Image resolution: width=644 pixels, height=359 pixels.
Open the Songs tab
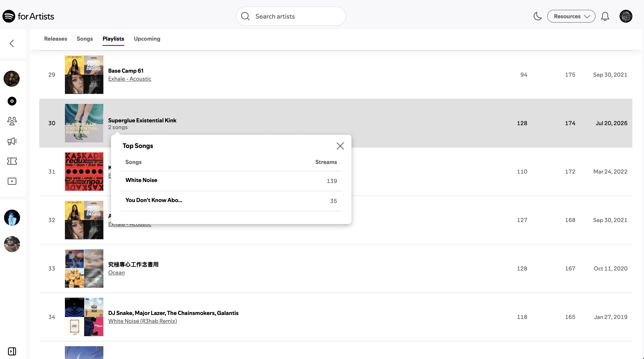tap(85, 39)
